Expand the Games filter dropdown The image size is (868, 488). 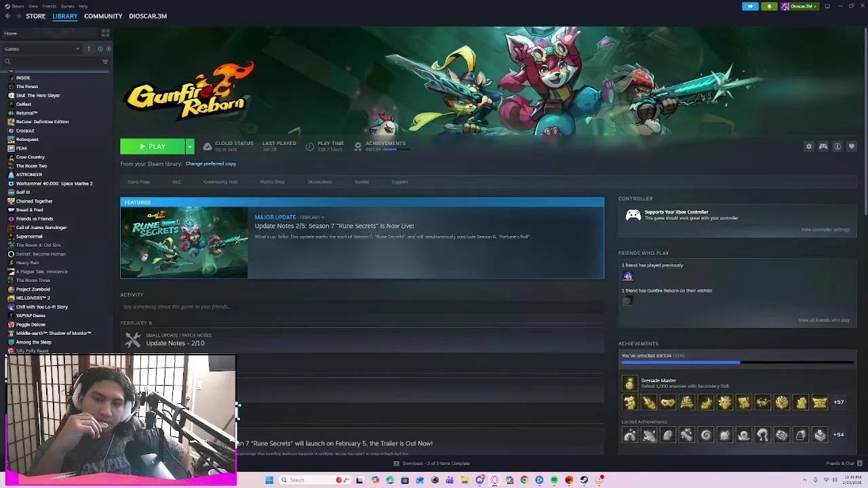(x=42, y=49)
